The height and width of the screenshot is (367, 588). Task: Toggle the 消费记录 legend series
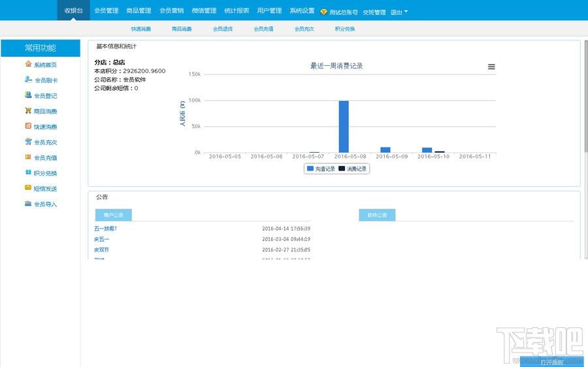coord(353,169)
